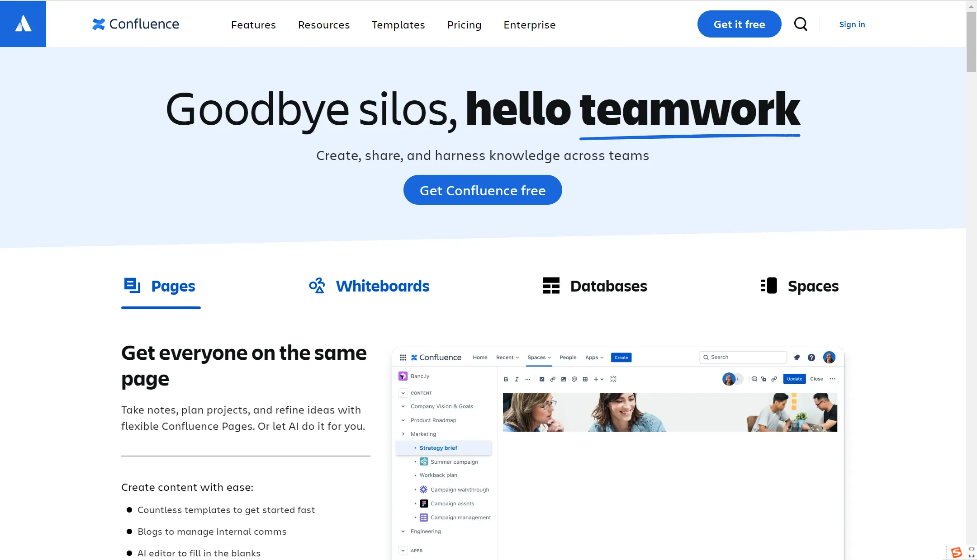977x560 pixels.
Task: Click the Atlassian logo in the blue corner square
Action: click(23, 24)
